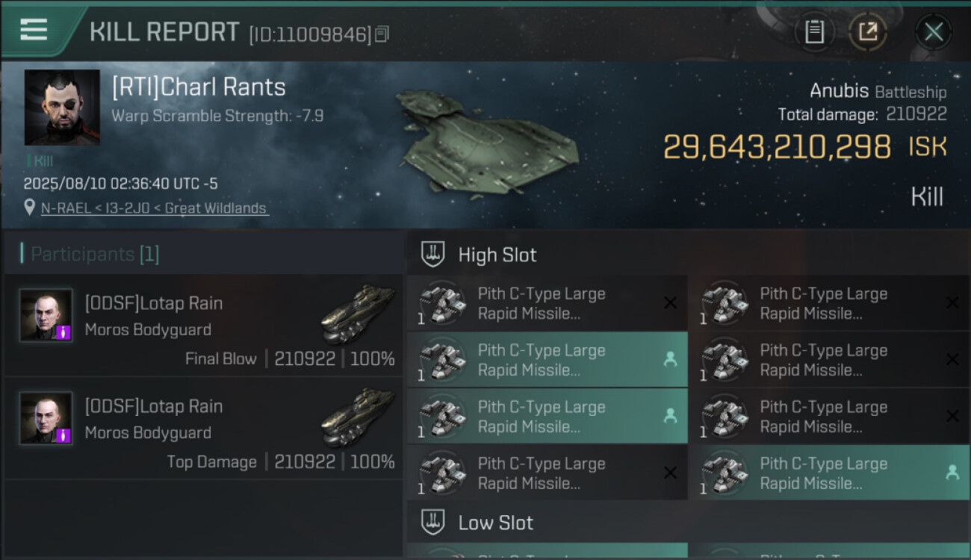The width and height of the screenshot is (971, 560).
Task: Close the Kill Report panel
Action: 933,32
